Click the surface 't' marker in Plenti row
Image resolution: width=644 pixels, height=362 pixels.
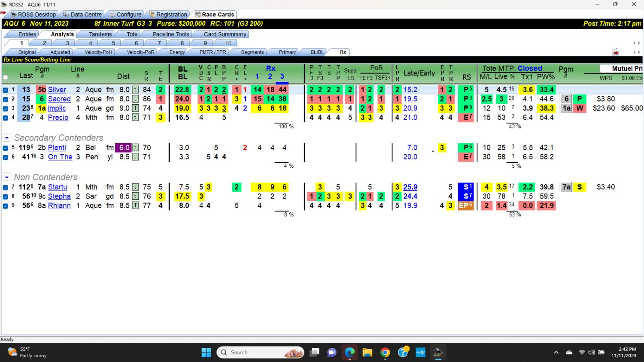click(135, 148)
